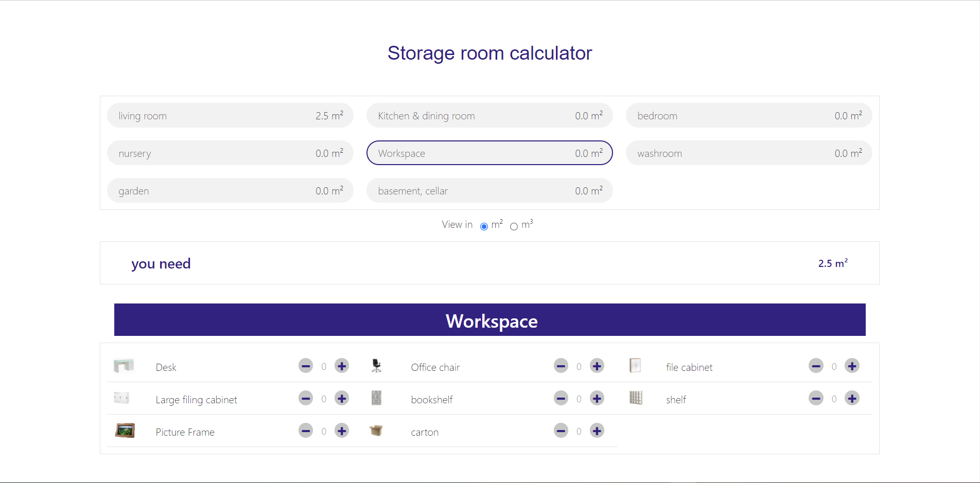This screenshot has height=483, width=980.
Task: Remove one shelf
Action: (x=816, y=399)
